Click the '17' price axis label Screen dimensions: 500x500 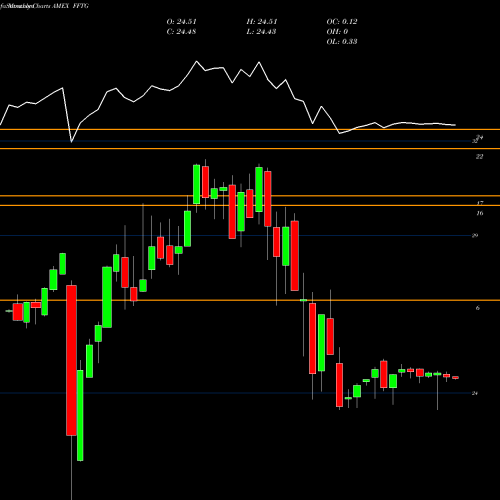pyautogui.click(x=479, y=203)
